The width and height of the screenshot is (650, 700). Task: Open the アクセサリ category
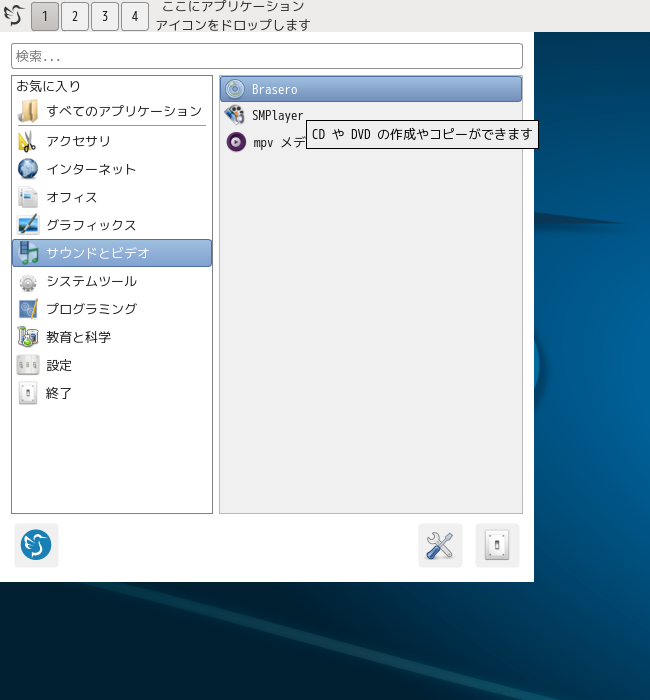(79, 141)
